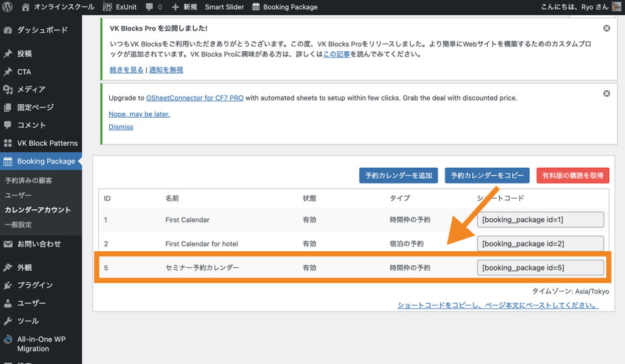Select the VK Block Patterns menu

[47, 143]
